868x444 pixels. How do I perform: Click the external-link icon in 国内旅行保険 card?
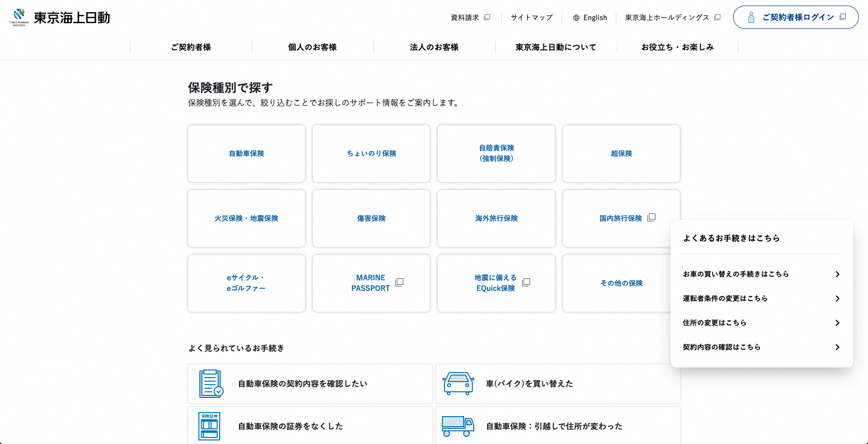pos(651,217)
